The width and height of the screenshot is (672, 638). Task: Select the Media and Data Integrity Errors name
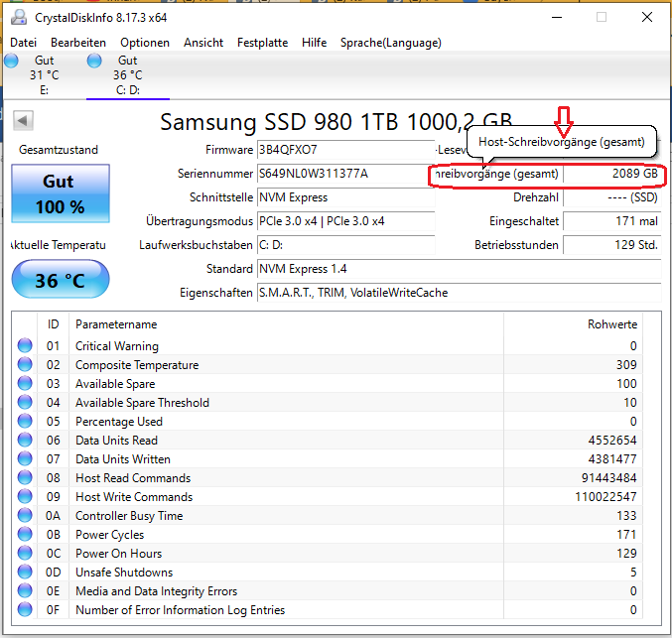[157, 591]
